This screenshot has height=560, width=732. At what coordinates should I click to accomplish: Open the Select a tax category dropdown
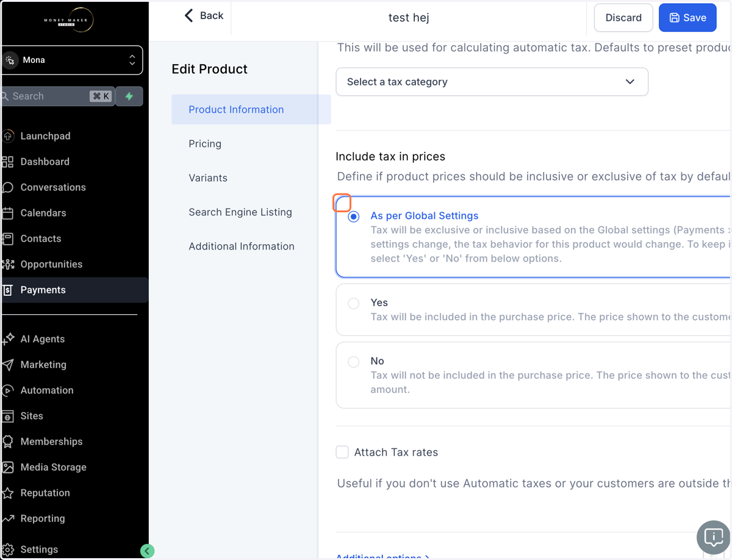(492, 82)
